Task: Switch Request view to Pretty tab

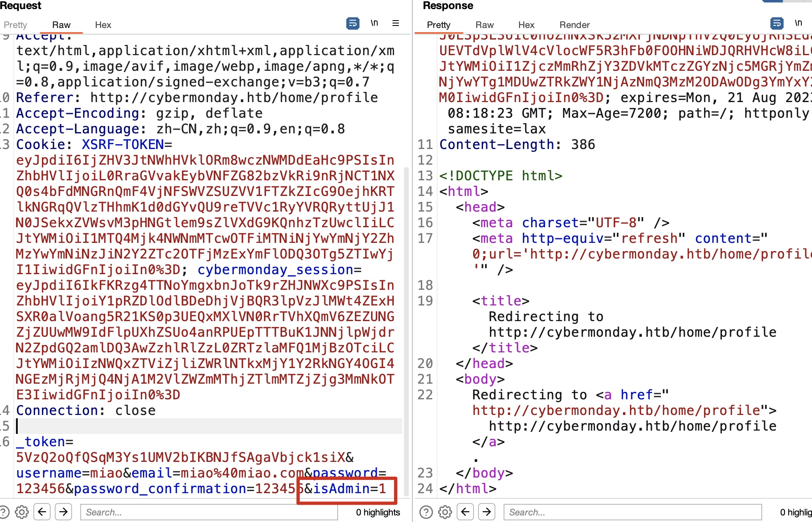Action: [x=15, y=25]
